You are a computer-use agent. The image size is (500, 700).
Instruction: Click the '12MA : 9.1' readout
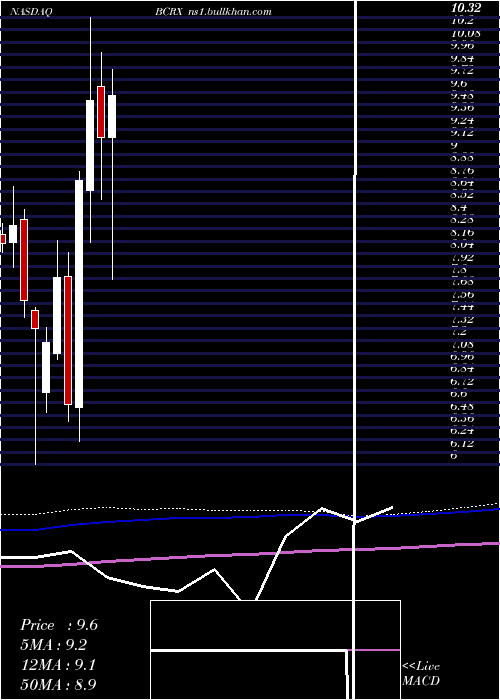(x=58, y=665)
